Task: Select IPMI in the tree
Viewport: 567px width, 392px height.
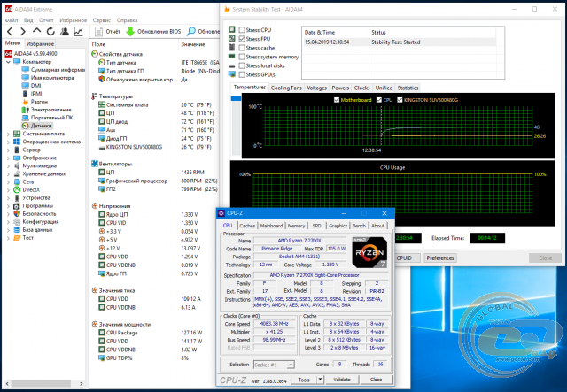Action: pyautogui.click(x=36, y=94)
